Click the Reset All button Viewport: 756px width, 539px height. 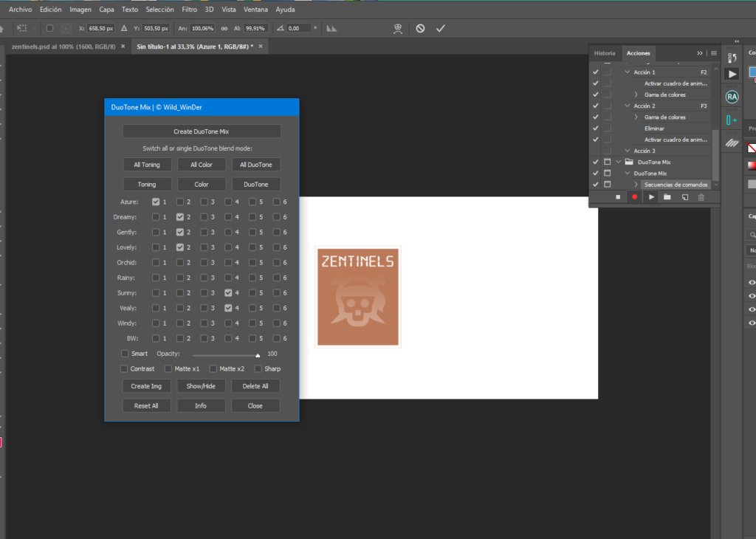click(x=146, y=406)
